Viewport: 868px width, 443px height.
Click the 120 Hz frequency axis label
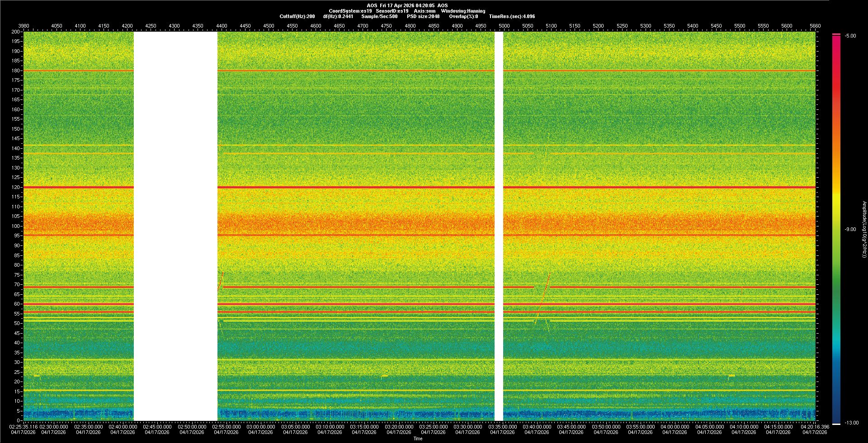coord(16,187)
